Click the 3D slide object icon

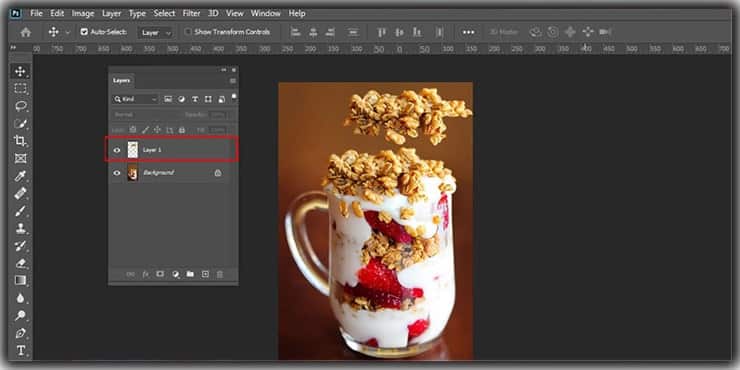[x=588, y=32]
